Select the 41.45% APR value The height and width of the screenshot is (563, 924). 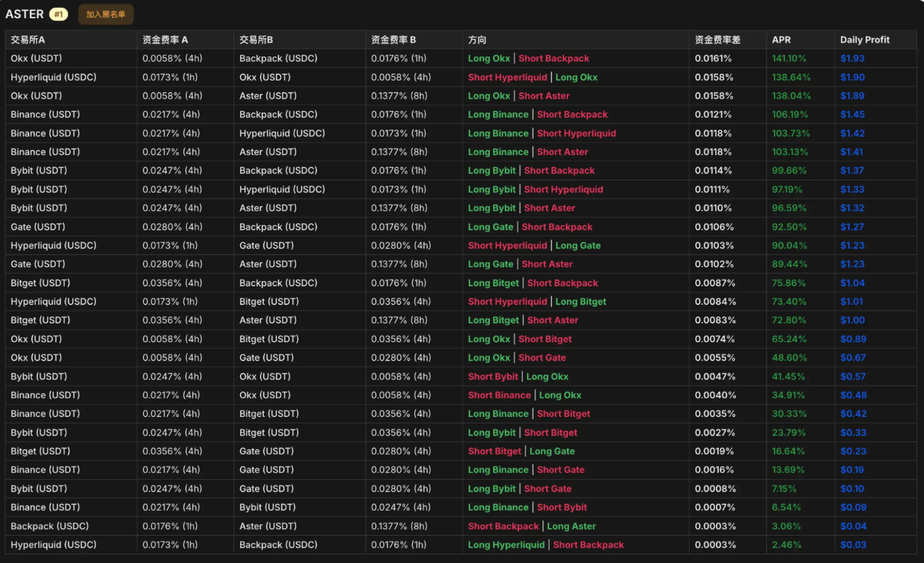point(788,377)
